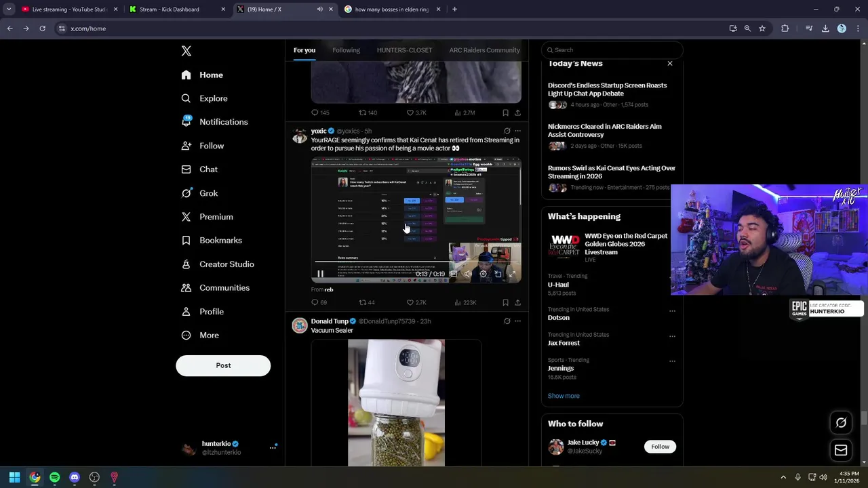Mute the video in yoxic's post
The height and width of the screenshot is (488, 868).
[468, 274]
